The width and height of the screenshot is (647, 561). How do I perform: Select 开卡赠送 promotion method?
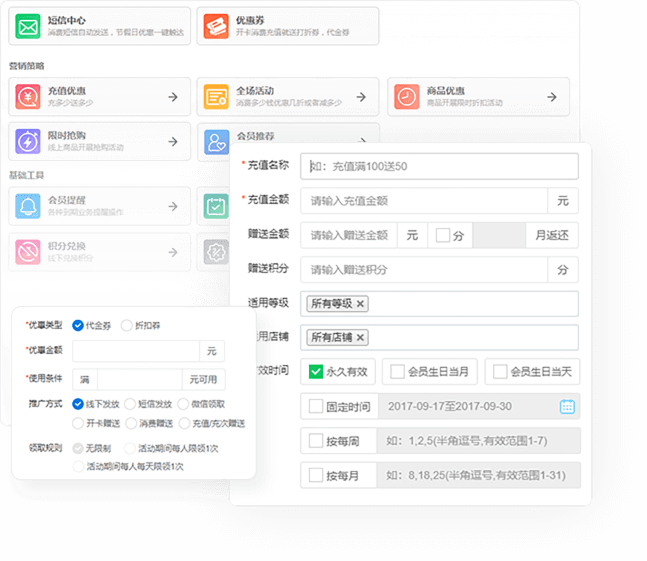pyautogui.click(x=78, y=423)
